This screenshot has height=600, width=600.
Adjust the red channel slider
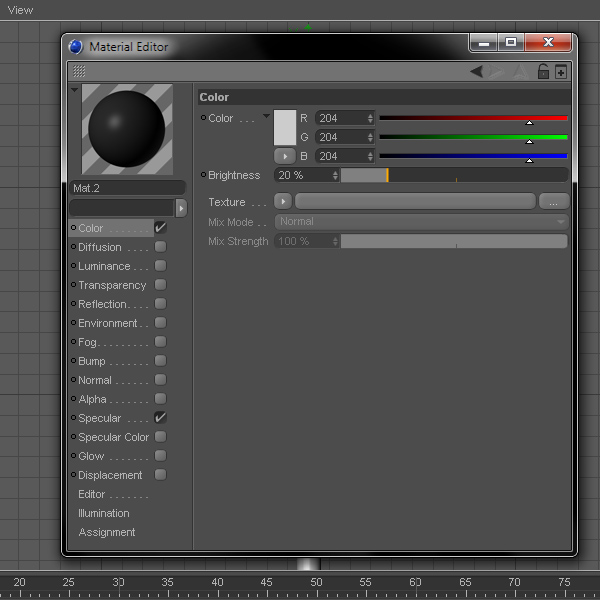click(x=473, y=119)
